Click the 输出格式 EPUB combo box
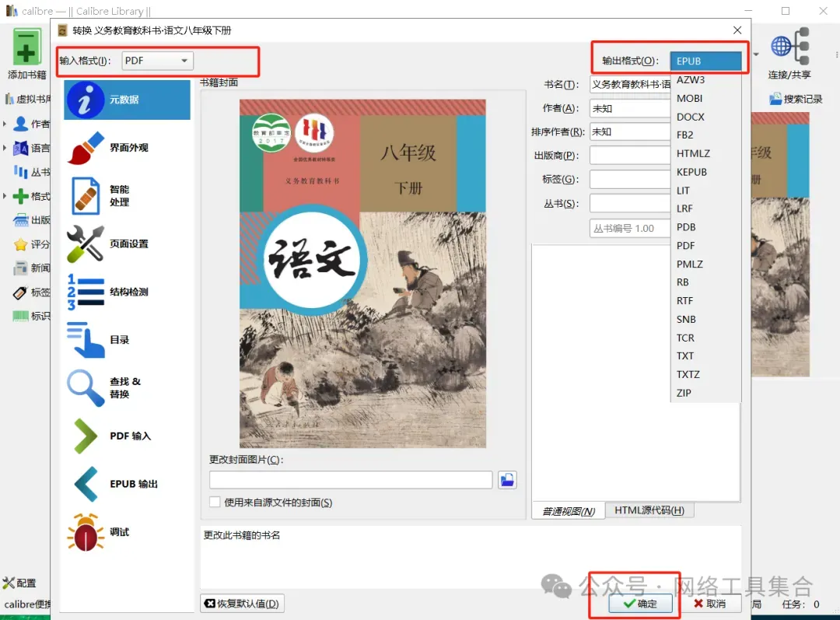 (705, 61)
